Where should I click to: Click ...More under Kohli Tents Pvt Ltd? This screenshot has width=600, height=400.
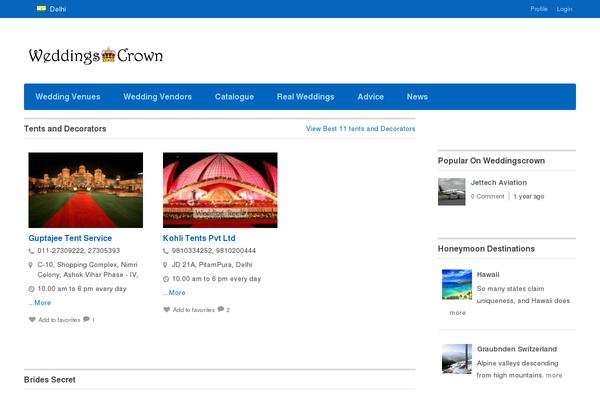[174, 292]
